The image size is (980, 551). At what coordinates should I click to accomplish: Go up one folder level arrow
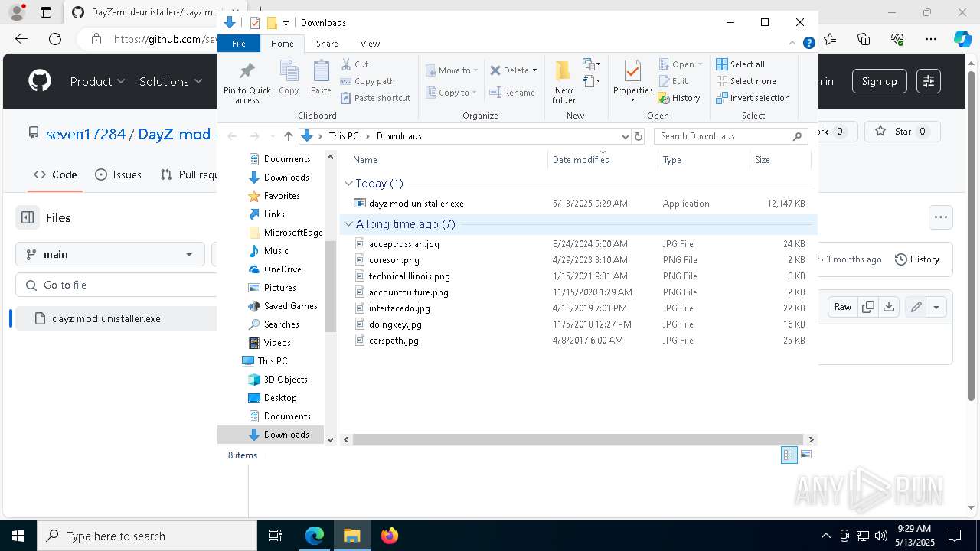288,136
